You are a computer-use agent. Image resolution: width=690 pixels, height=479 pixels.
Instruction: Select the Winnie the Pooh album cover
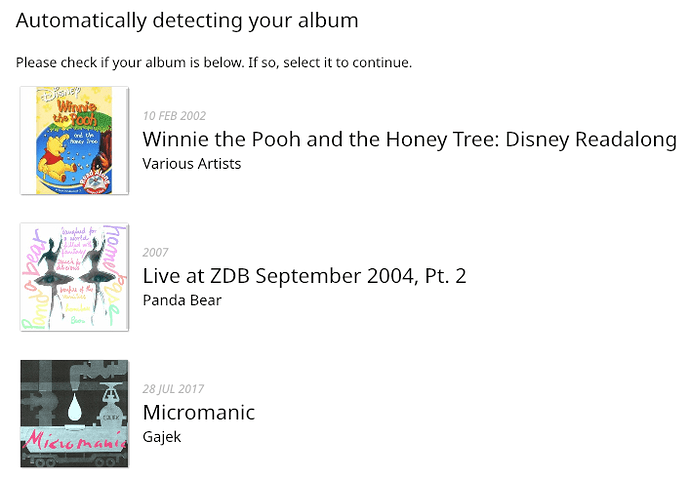74,140
